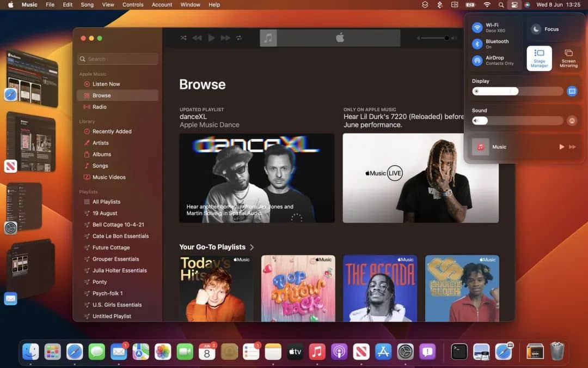Open AirPlay sound output icon
Image resolution: width=588 pixels, height=368 pixels.
(572, 121)
